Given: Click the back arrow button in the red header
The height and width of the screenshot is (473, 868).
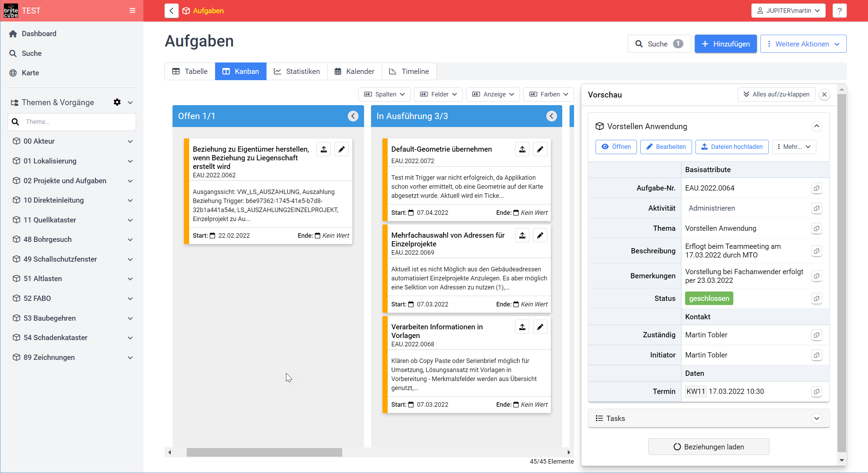Looking at the screenshot, I should [171, 11].
